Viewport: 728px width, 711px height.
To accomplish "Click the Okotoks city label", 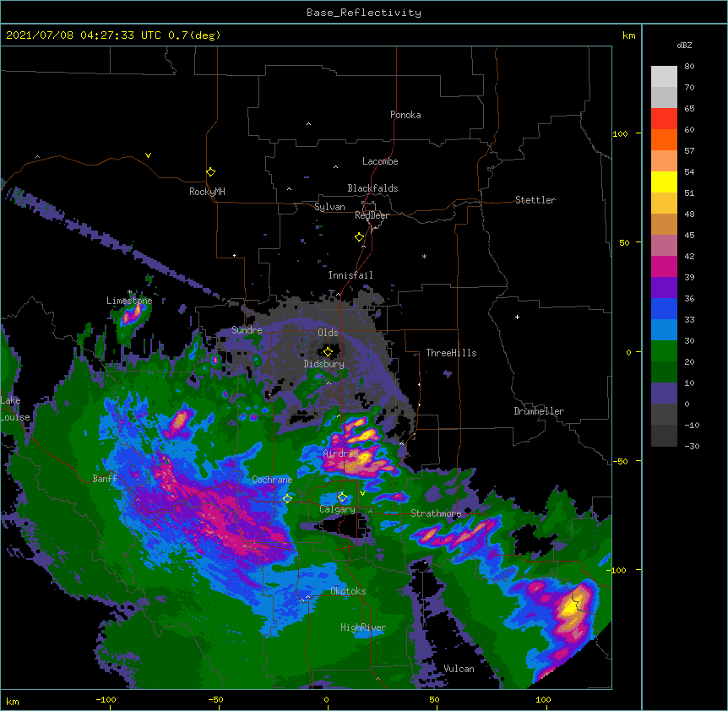I will tap(348, 591).
